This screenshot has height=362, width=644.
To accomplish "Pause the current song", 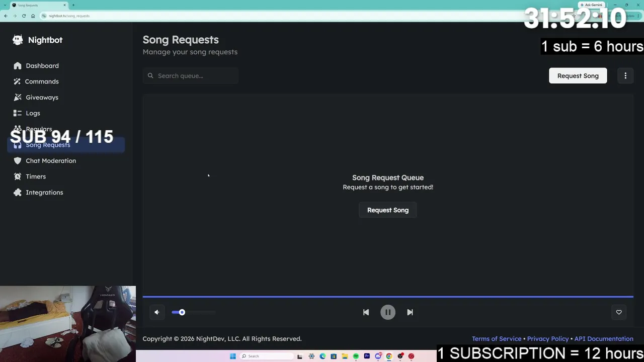I will (x=388, y=312).
